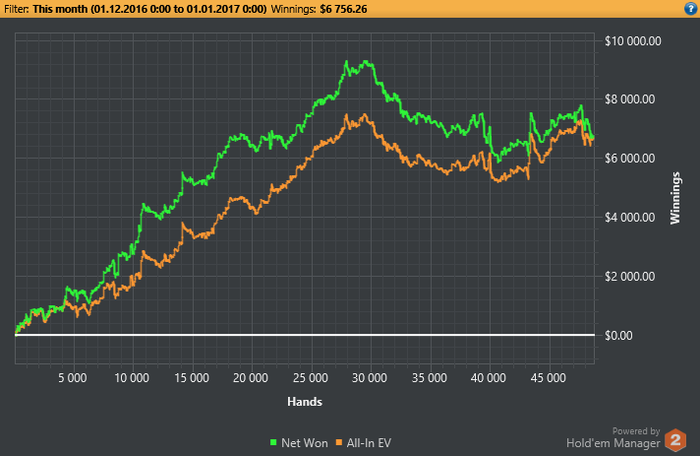Click the orange All-In EV line's highest peak
This screenshot has height=456, width=700.
(364, 115)
